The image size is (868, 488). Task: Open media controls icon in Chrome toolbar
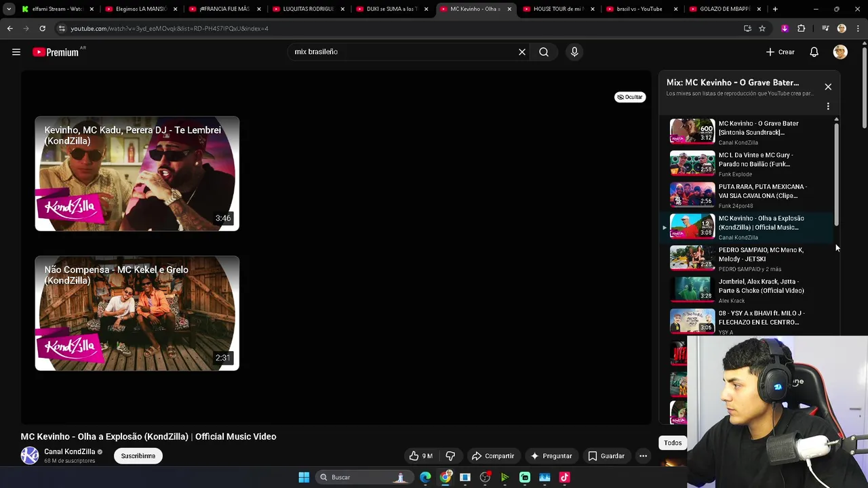(825, 28)
